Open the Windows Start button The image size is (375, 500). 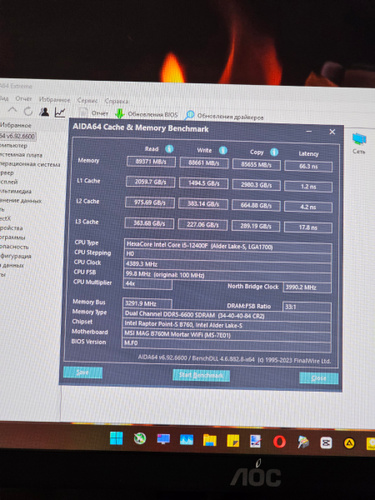116,438
